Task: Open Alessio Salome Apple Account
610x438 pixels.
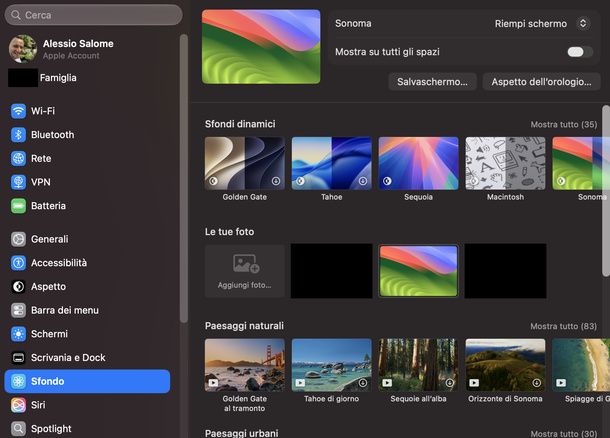Action: [87, 49]
